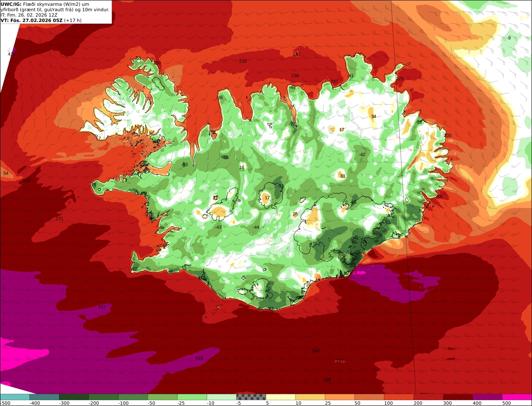Select the red legend swatch between 200 and 300
The height and width of the screenshot is (406, 532).
(x=428, y=397)
